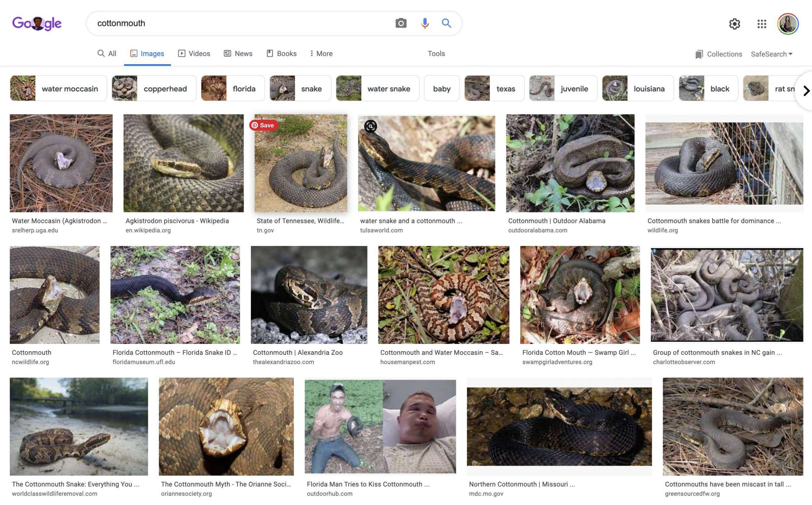Viewport: 812px width, 505px height.
Task: Open the account profile avatar
Action: pos(788,24)
